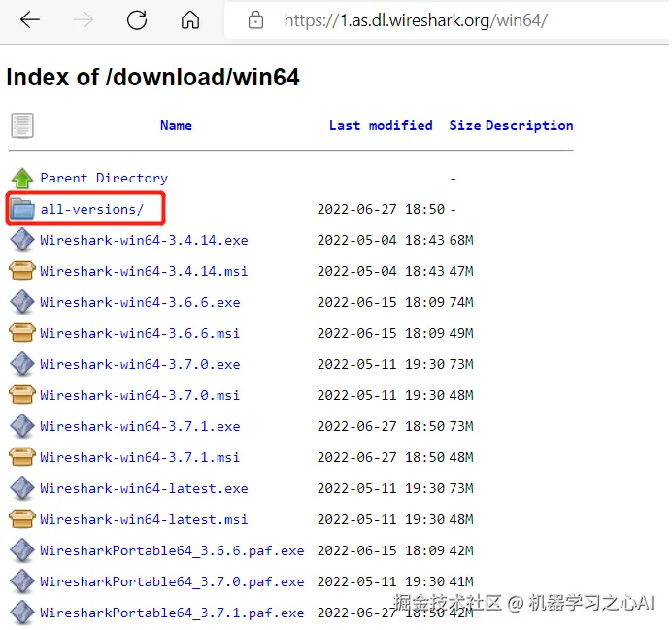This screenshot has width=672, height=630.
Task: Click icon beside WiresharkPortable64_3.7.1.paf.exe
Action: 22,613
